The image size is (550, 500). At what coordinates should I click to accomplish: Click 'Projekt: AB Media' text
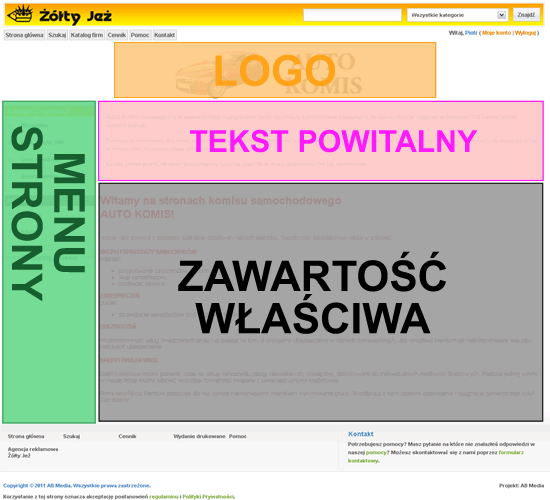point(522,486)
